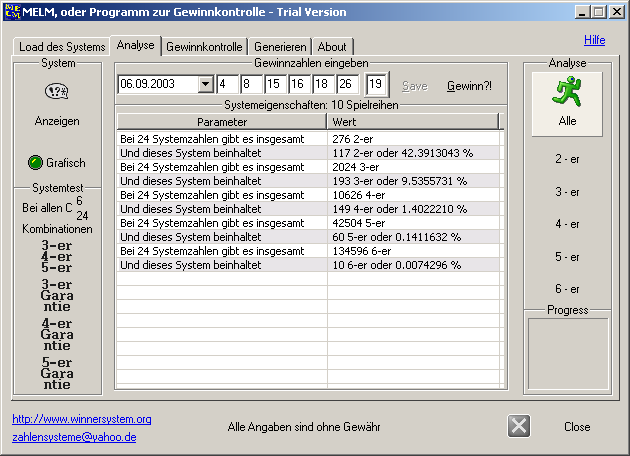Run the 4 - er analysis

click(567, 224)
